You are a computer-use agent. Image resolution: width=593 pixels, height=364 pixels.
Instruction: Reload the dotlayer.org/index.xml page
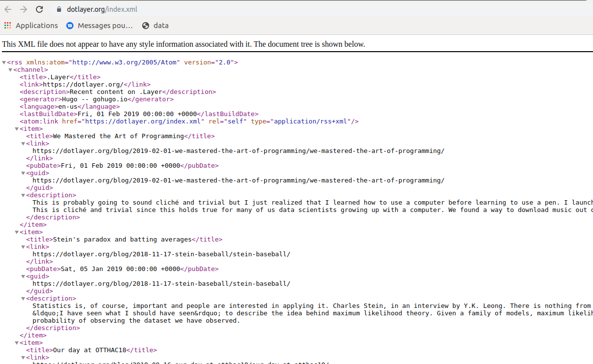[x=39, y=9]
